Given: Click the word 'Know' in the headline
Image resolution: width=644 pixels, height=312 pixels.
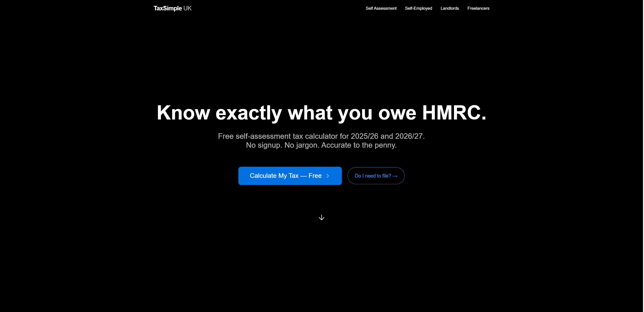Looking at the screenshot, I should click(183, 113).
